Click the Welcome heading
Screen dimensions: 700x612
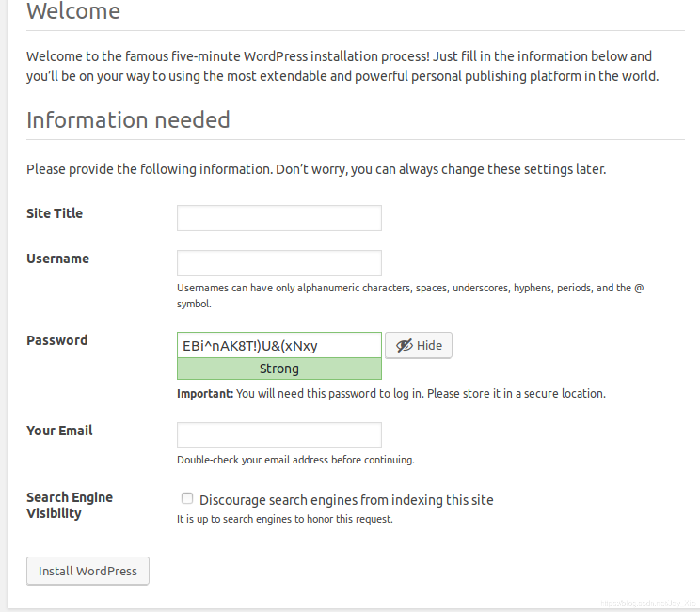tap(73, 11)
